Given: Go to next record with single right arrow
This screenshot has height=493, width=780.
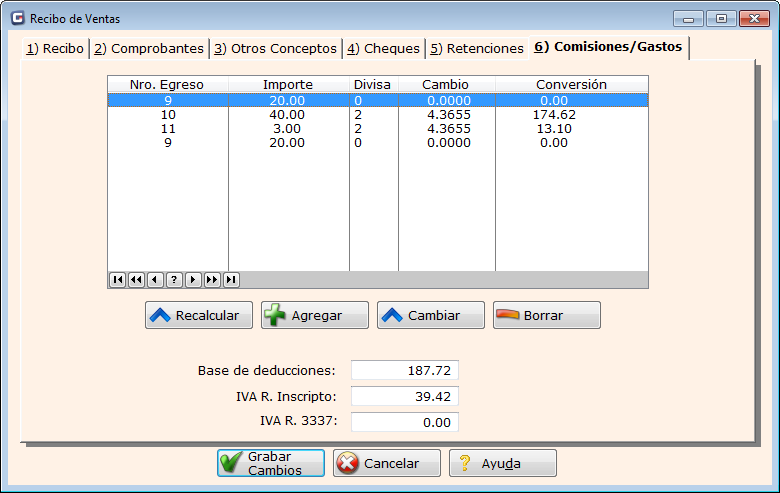Looking at the screenshot, I should [192, 280].
